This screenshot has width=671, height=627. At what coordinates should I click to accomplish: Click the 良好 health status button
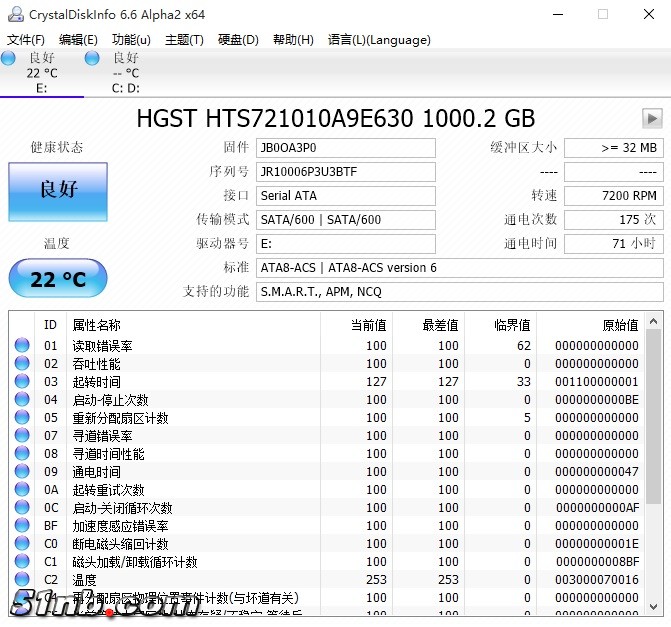(58, 192)
